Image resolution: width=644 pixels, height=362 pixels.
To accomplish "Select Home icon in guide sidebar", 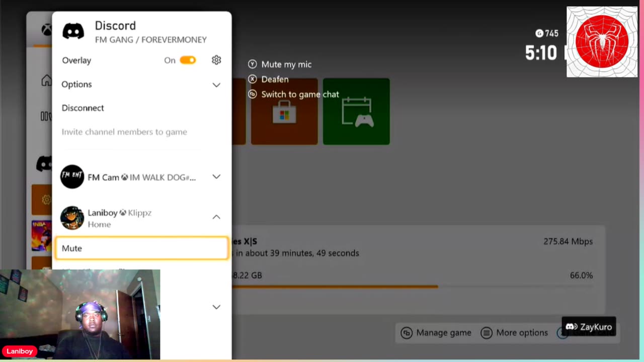I will 46,80.
